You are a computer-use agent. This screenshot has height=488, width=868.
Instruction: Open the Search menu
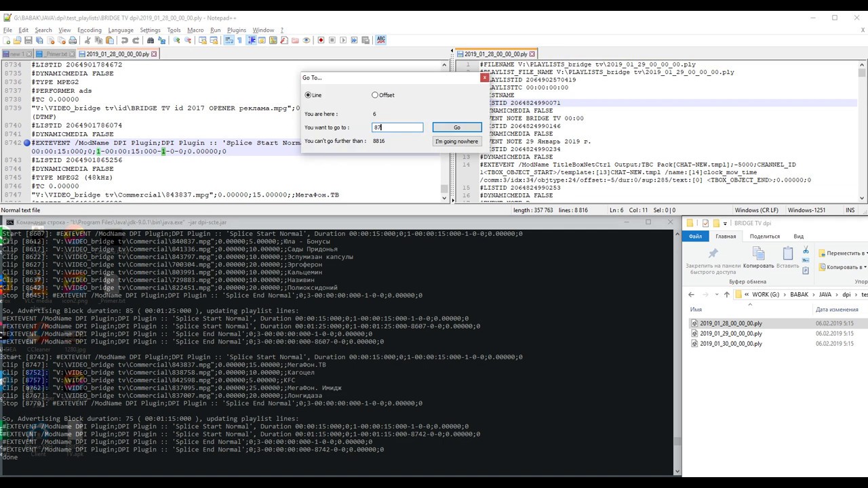[x=43, y=30]
